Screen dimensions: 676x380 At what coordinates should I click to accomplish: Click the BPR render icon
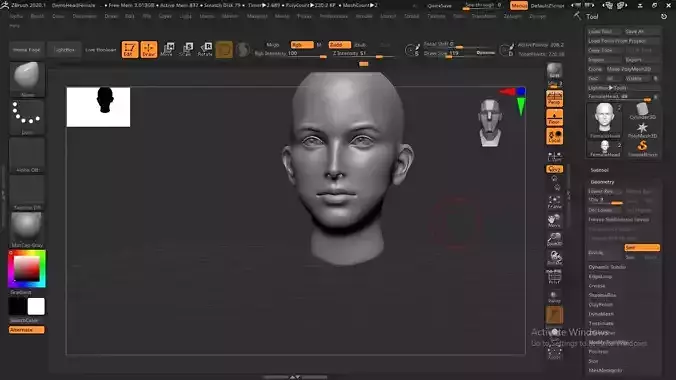554,71
